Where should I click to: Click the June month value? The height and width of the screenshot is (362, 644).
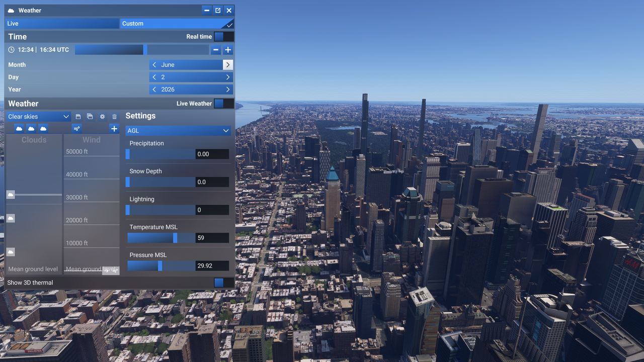pyautogui.click(x=168, y=65)
